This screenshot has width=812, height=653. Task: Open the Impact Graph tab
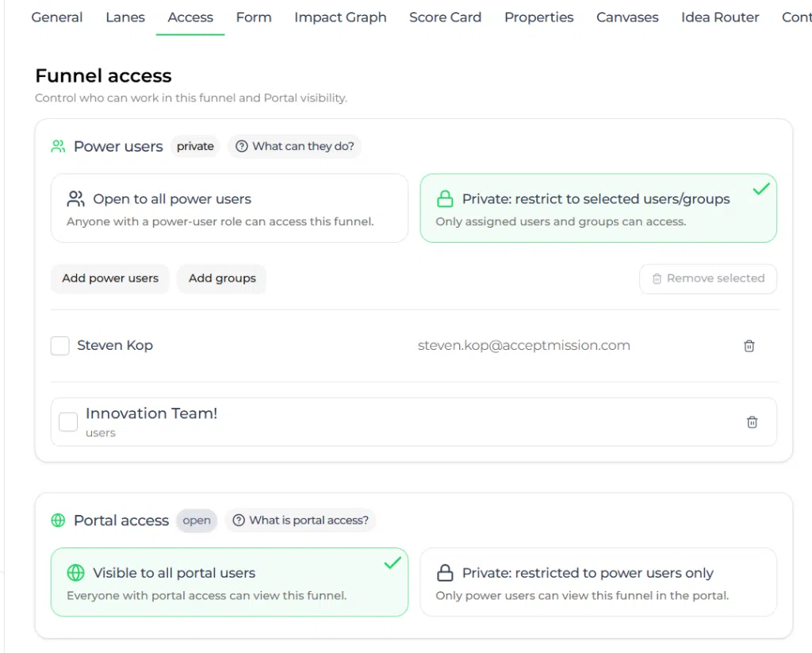[340, 17]
